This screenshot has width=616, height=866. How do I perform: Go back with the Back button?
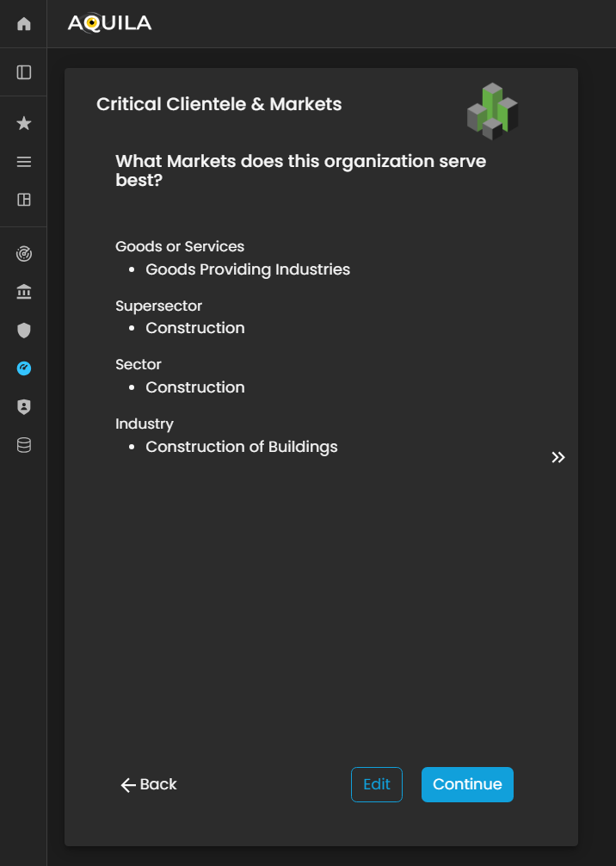149,784
